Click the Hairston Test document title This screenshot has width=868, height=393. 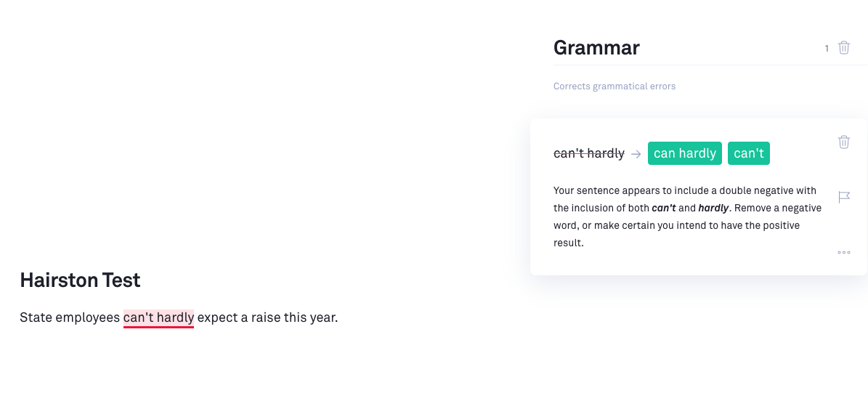pos(80,280)
